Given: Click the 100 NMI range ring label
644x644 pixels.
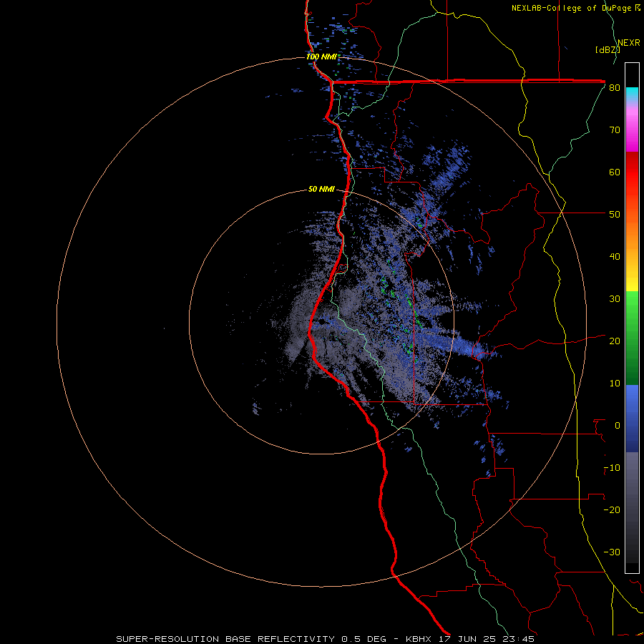Looking at the screenshot, I should 321,57.
